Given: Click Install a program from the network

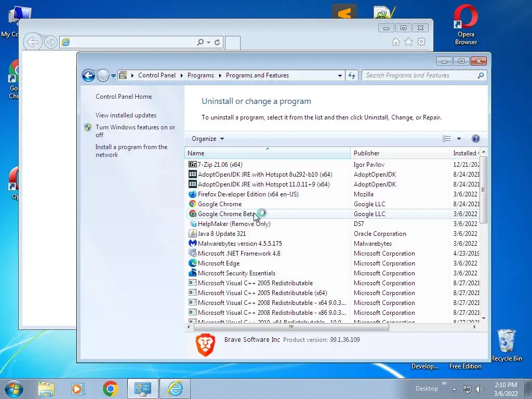Looking at the screenshot, I should tap(131, 151).
